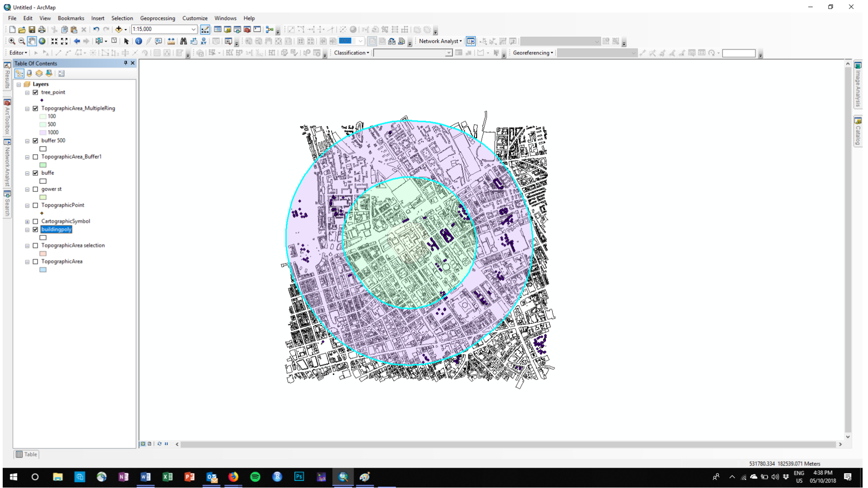Click the Full Extent globe icon
The width and height of the screenshot is (868, 488).
tap(42, 41)
